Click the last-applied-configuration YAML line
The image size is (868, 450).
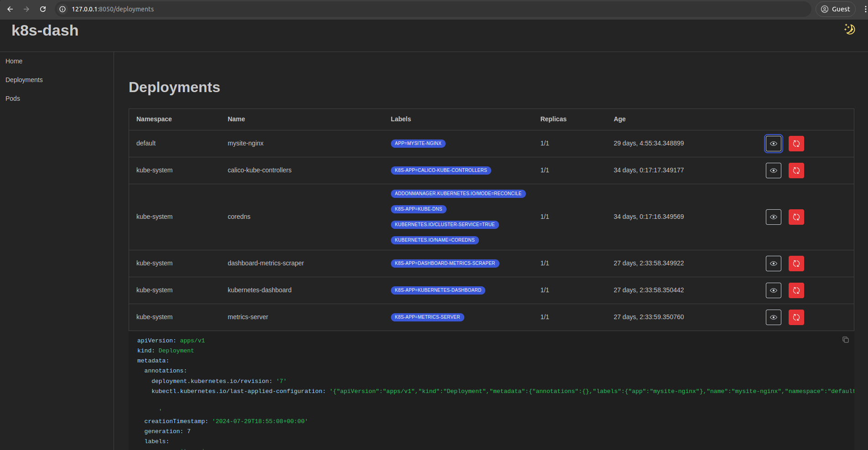click(x=503, y=391)
